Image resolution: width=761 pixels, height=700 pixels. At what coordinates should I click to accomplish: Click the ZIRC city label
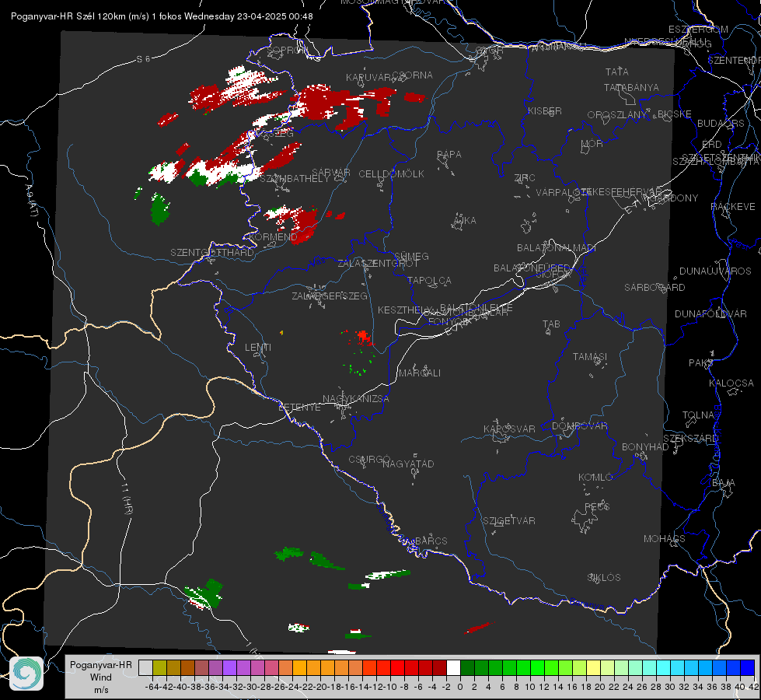pos(525,178)
